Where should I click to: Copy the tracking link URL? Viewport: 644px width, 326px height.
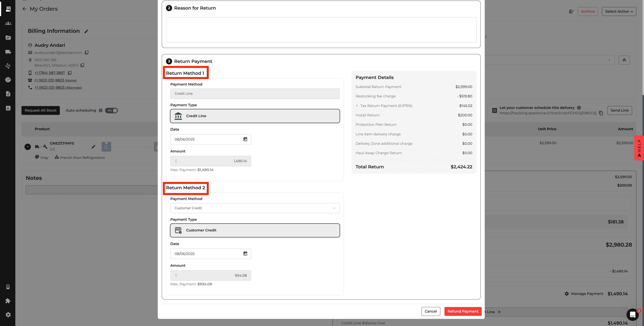[x=601, y=113]
